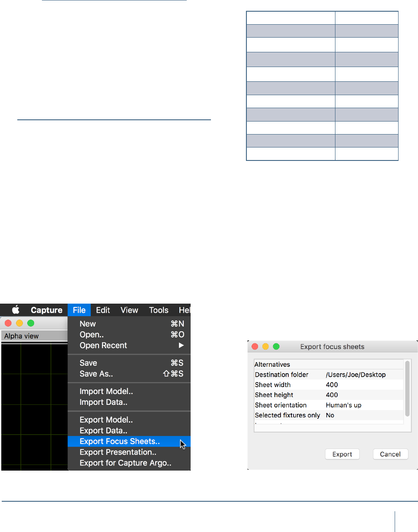Click the dialog's vertical scrollbar
Screen dimensions: 418x532
click(407, 388)
